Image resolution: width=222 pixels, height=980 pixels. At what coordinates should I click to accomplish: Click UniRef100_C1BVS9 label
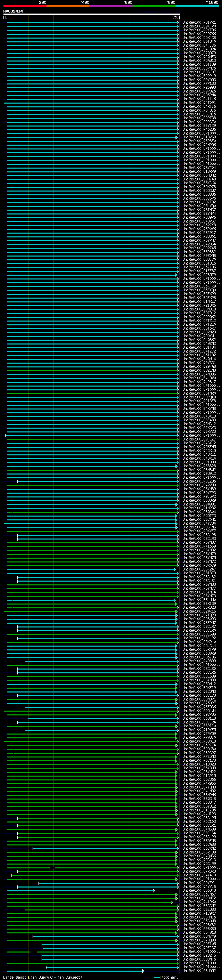(199, 137)
